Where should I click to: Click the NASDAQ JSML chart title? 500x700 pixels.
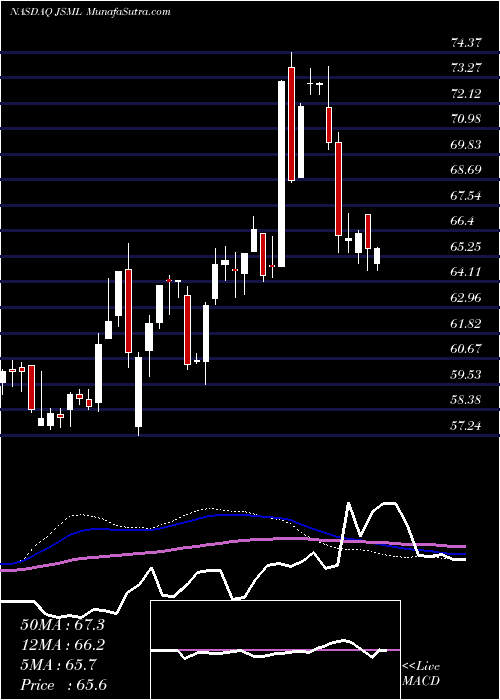pyautogui.click(x=89, y=12)
